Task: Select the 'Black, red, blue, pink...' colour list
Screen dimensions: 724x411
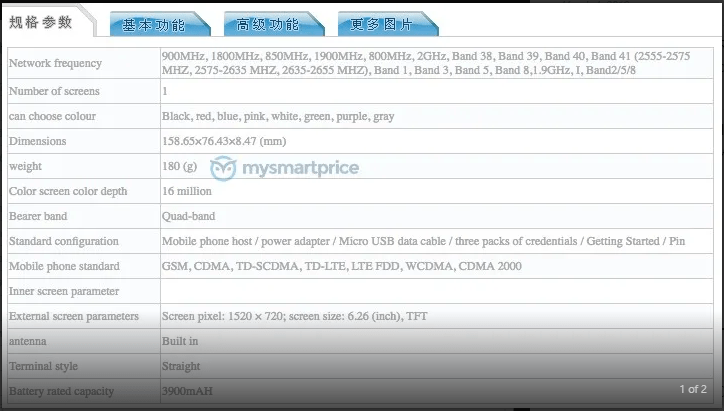Action: [x=278, y=116]
